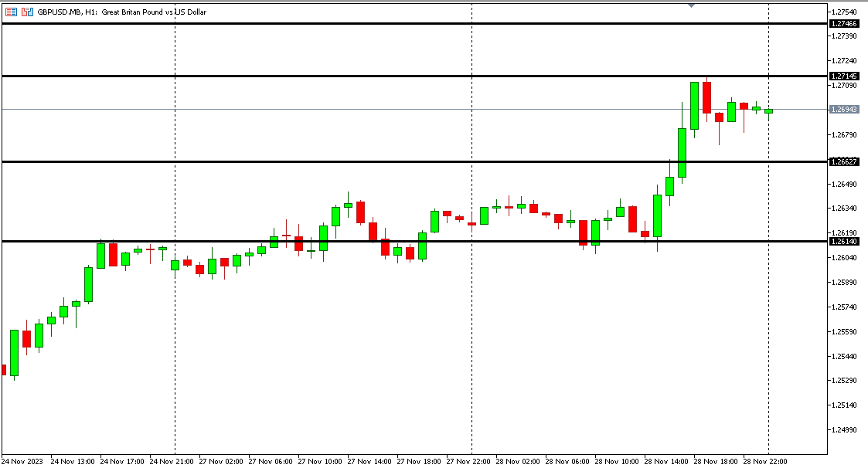This screenshot has width=868, height=468.
Task: Click the 1.27240 price scale value
Action: pos(844,60)
